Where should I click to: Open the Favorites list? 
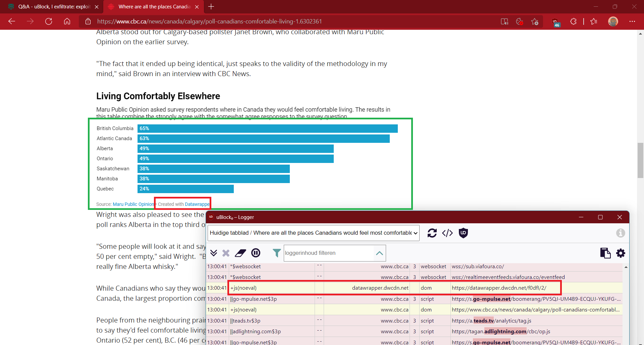point(594,21)
